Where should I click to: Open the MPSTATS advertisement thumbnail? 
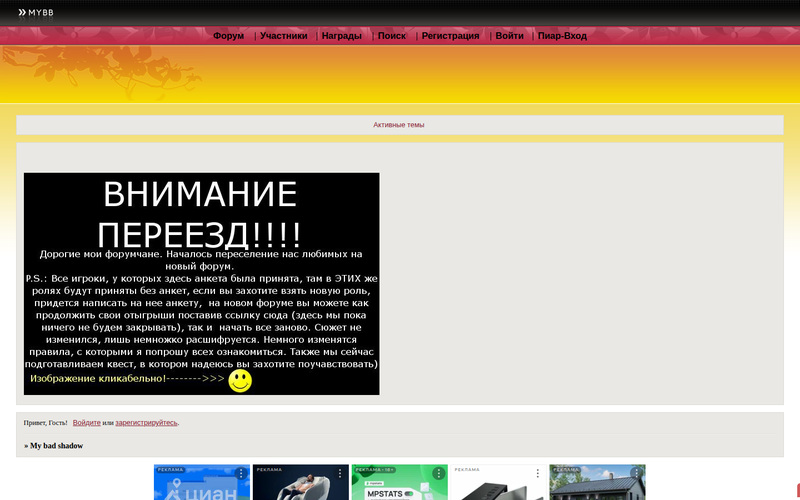395,487
